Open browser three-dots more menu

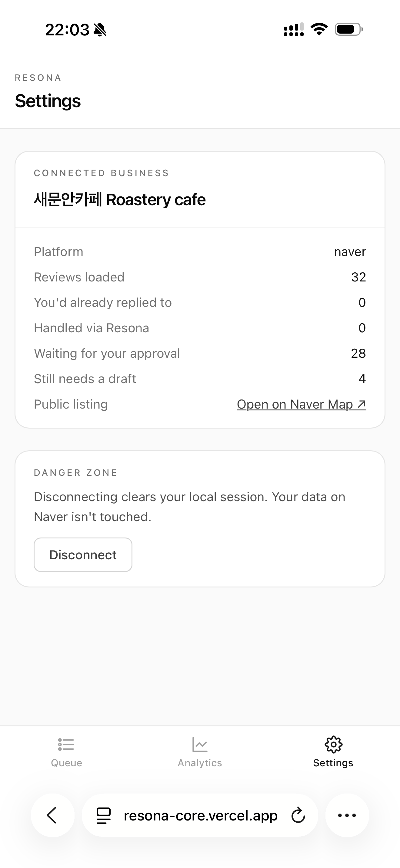(x=347, y=815)
